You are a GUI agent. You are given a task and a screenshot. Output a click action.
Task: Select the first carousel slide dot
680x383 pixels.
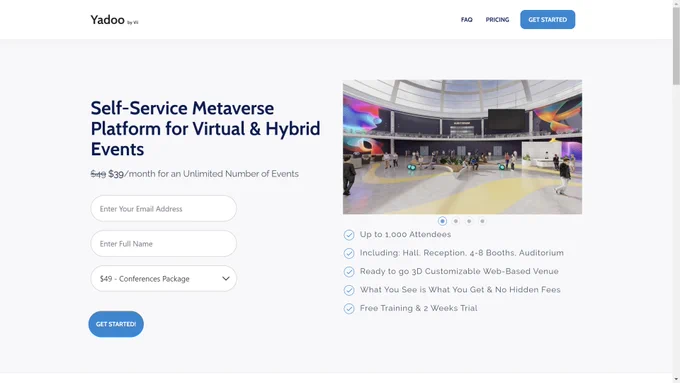point(442,221)
